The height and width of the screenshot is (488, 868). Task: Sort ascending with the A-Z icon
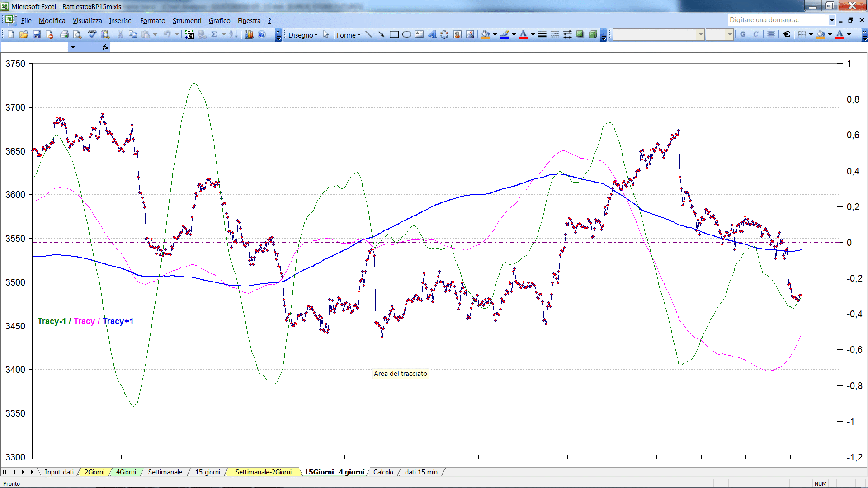pyautogui.click(x=233, y=34)
